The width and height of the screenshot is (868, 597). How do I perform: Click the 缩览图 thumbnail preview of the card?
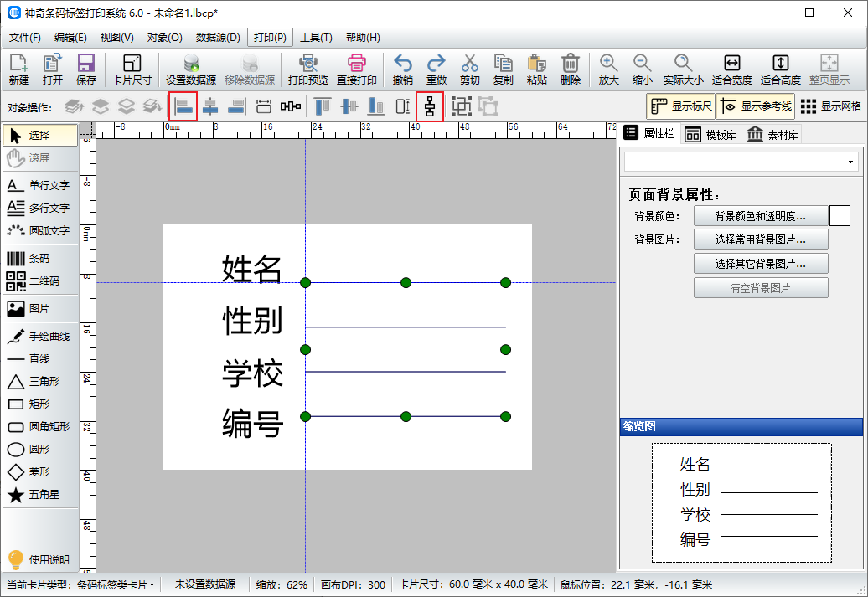(x=741, y=502)
